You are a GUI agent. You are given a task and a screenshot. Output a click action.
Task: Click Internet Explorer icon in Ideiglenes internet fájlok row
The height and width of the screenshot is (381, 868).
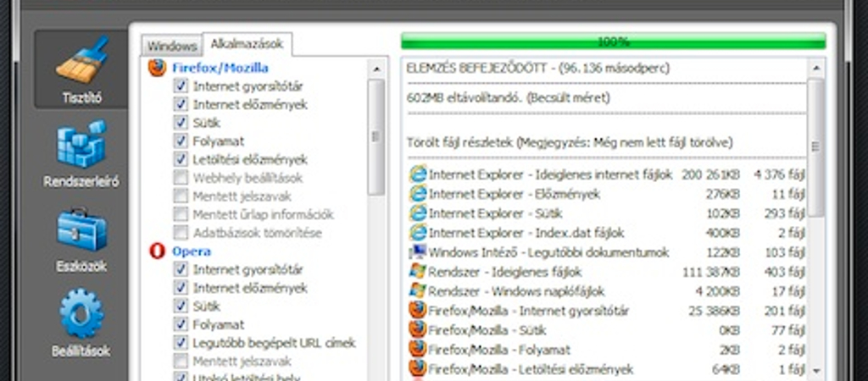click(x=418, y=174)
